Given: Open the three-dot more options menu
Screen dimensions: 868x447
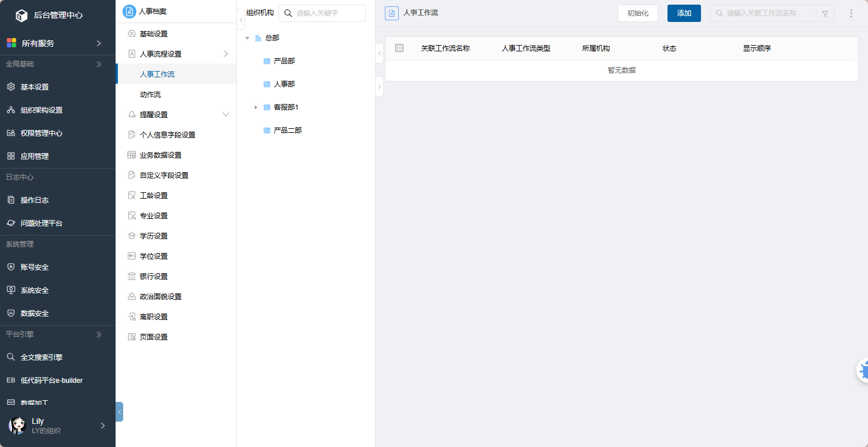Looking at the screenshot, I should [851, 13].
